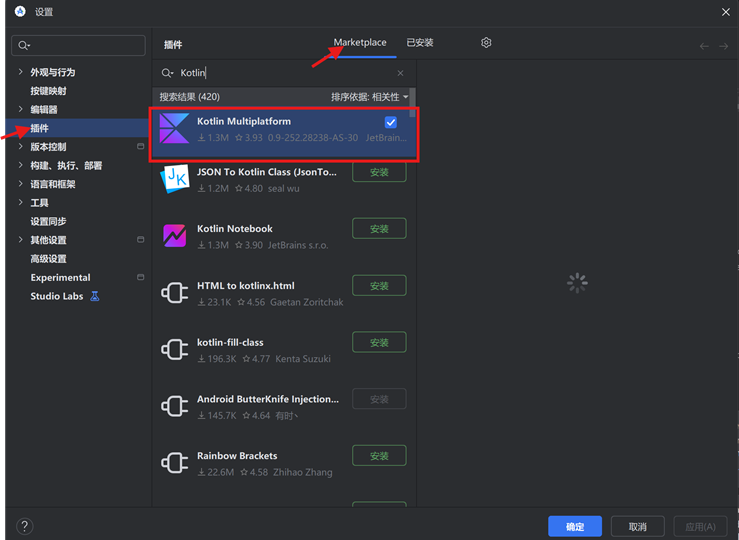Image resolution: width=739 pixels, height=540 pixels.
Task: Expand the 语言和框架 settings group
Action: [x=20, y=183]
